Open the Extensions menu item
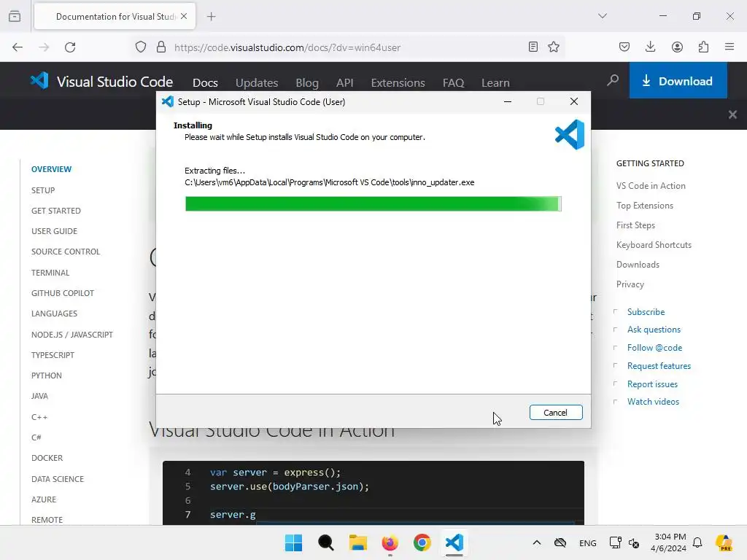Viewport: 747px width, 560px height. (x=398, y=82)
